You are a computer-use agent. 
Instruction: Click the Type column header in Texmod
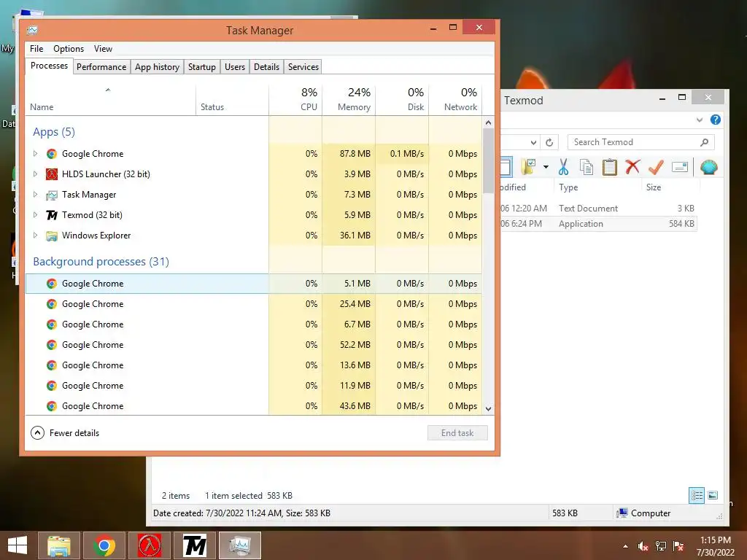568,187
